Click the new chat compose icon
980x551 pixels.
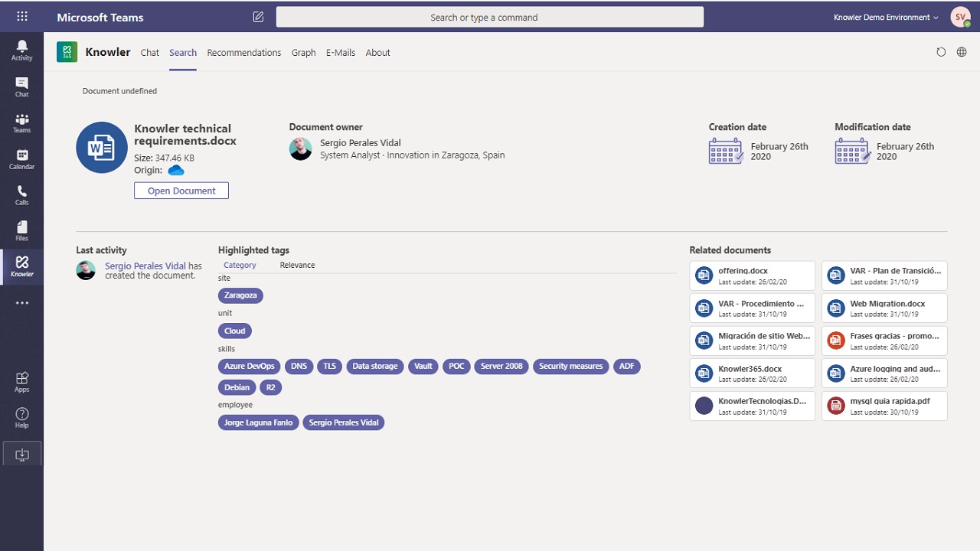tap(258, 17)
